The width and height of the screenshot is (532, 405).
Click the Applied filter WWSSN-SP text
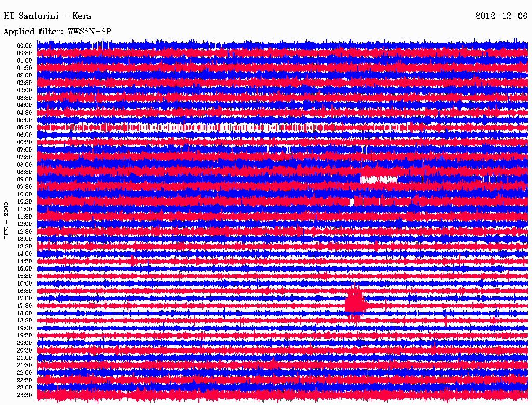57,31
